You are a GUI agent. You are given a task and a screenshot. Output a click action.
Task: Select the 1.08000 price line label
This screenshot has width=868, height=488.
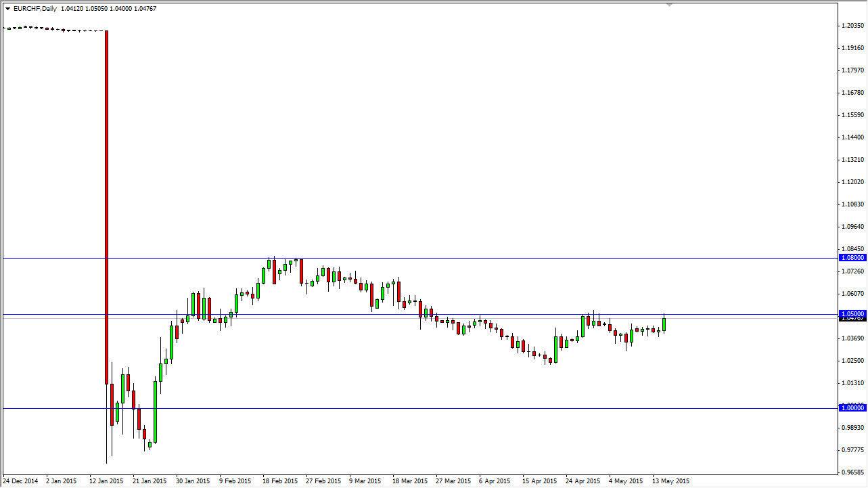point(851,258)
